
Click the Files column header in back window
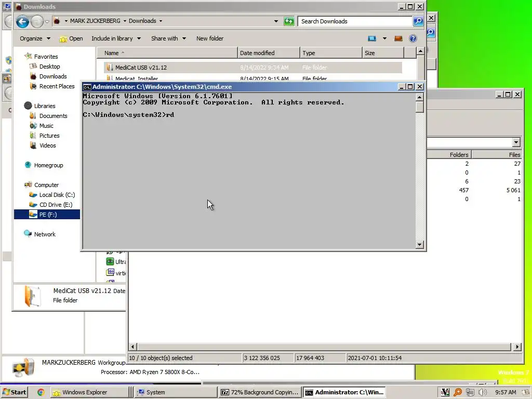(497, 155)
